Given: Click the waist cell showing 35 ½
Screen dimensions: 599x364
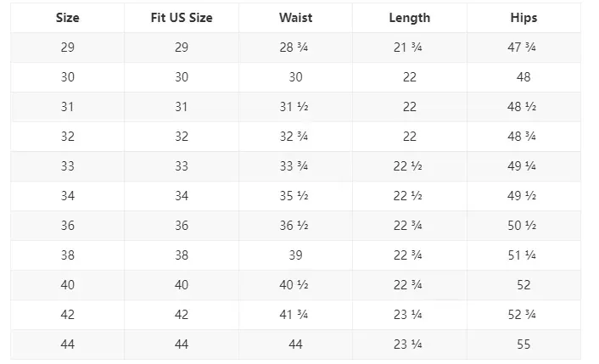Looking at the screenshot, I should (295, 196).
